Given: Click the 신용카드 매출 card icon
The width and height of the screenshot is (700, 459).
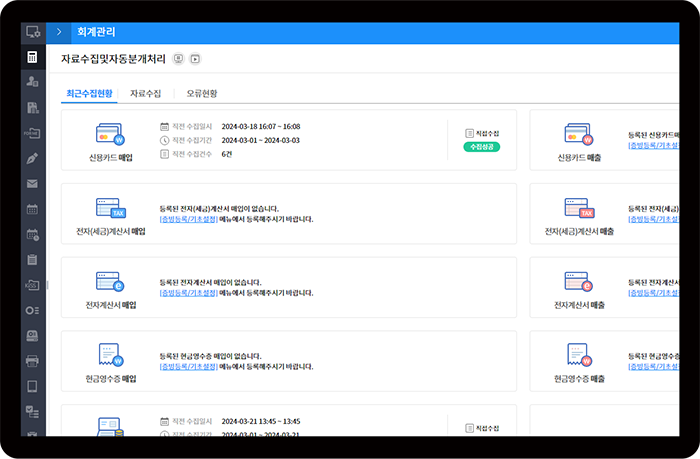Looking at the screenshot, I should [x=579, y=134].
